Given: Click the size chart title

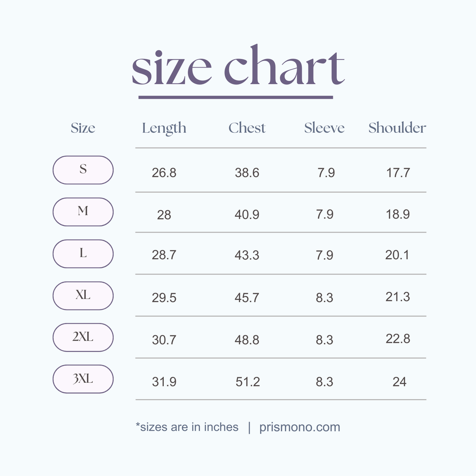Looking at the screenshot, I should pos(238,68).
